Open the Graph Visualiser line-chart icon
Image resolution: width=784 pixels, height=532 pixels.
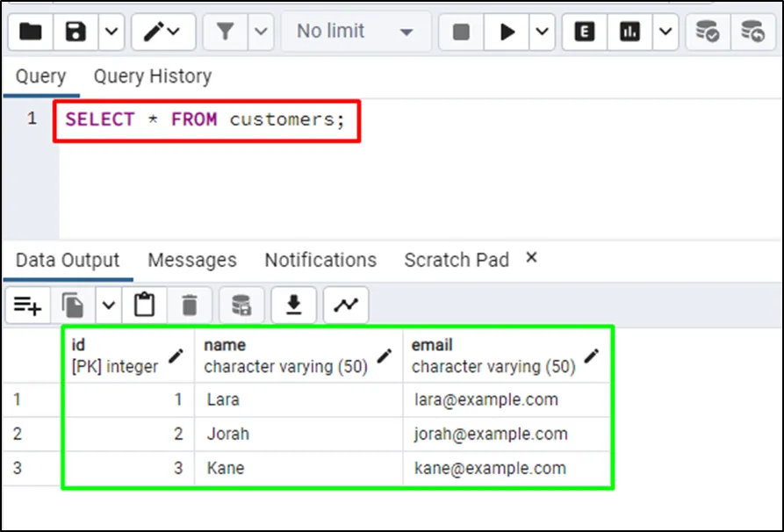pos(346,306)
